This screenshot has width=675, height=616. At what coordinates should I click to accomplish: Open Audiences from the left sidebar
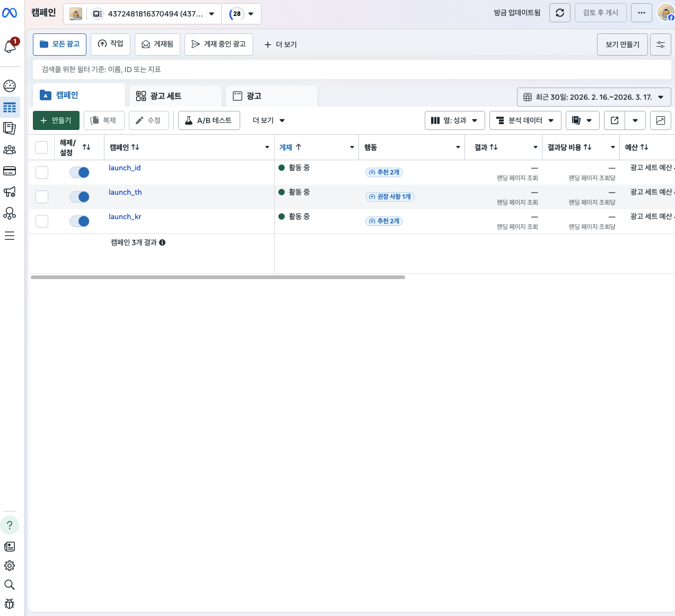(x=10, y=150)
